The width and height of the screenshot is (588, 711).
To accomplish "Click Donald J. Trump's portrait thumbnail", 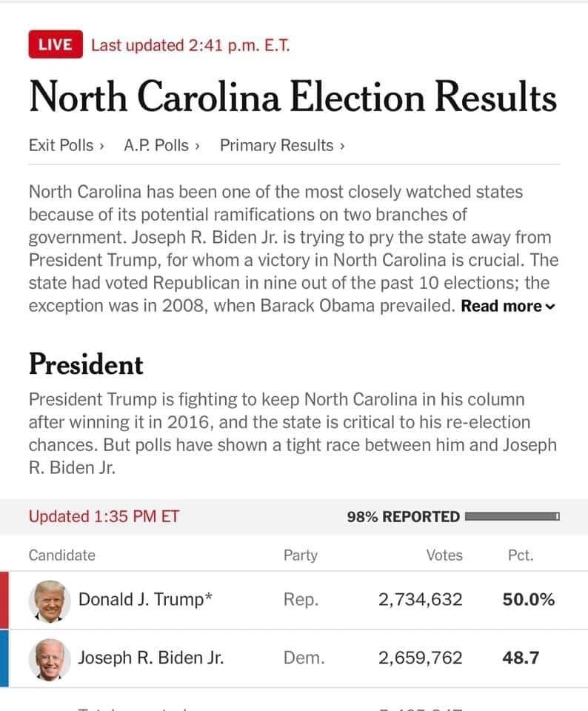I will pos(50,601).
